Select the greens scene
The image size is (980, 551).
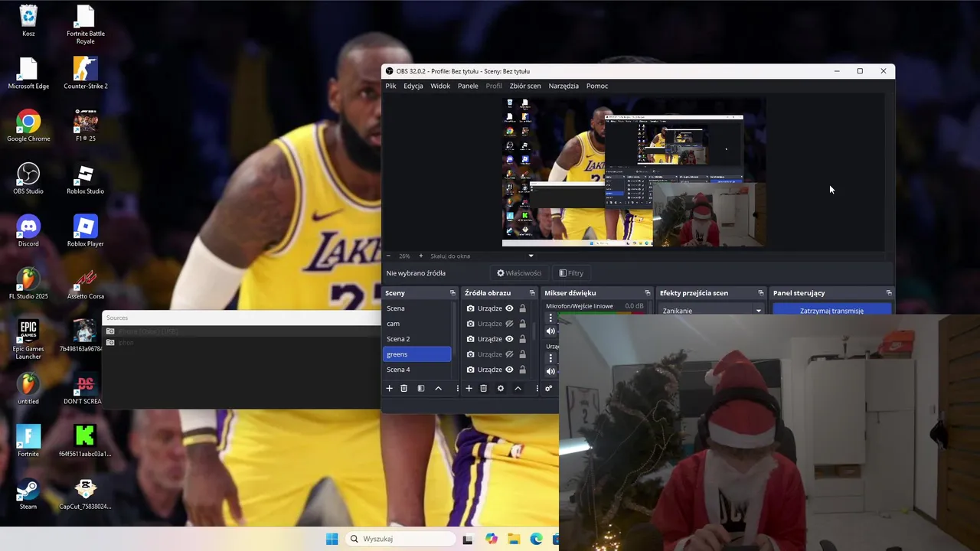(416, 354)
